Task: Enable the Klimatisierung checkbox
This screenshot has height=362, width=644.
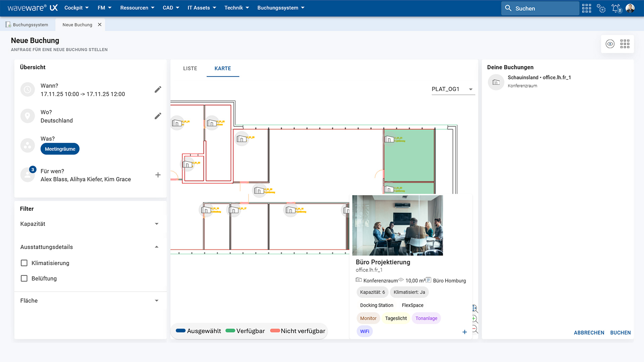Action: pos(24,263)
